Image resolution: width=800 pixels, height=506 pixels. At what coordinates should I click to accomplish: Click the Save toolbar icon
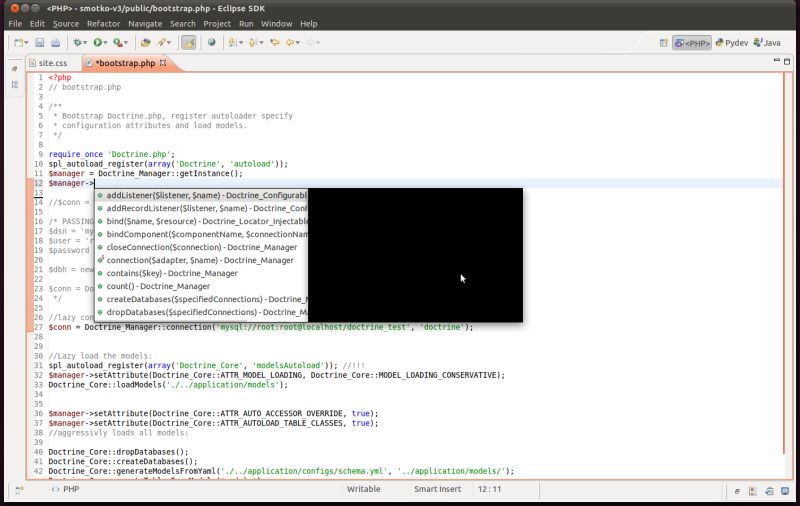click(x=40, y=43)
